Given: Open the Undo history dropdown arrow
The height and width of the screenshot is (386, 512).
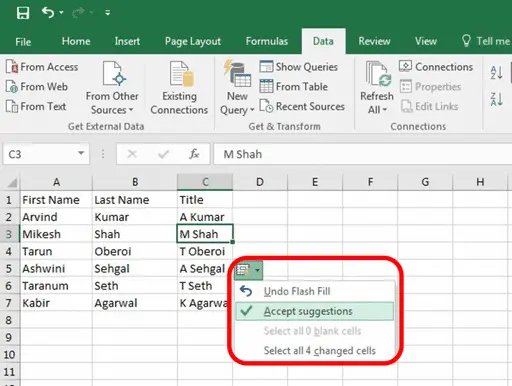Looking at the screenshot, I should (x=61, y=13).
